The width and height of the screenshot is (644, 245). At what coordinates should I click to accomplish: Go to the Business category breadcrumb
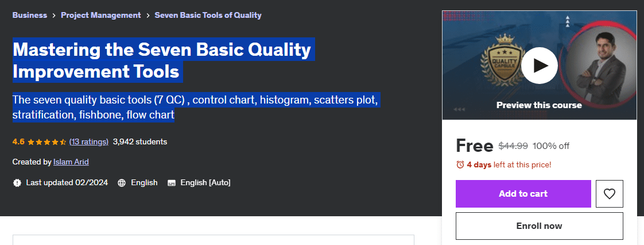30,15
